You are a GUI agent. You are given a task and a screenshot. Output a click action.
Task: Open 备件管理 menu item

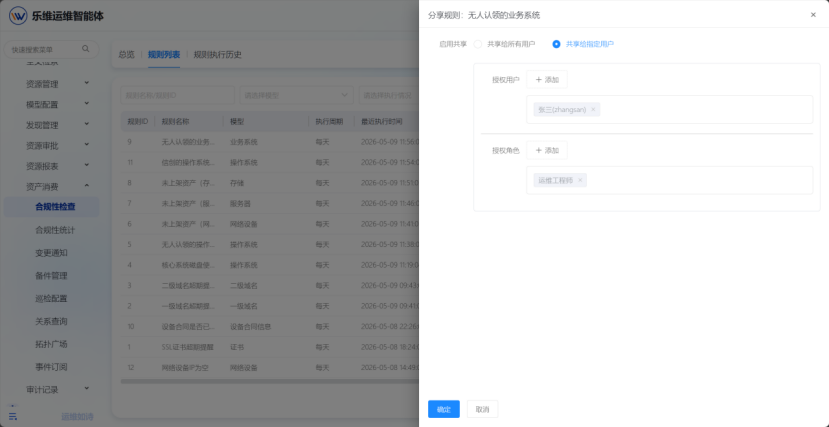pos(51,275)
